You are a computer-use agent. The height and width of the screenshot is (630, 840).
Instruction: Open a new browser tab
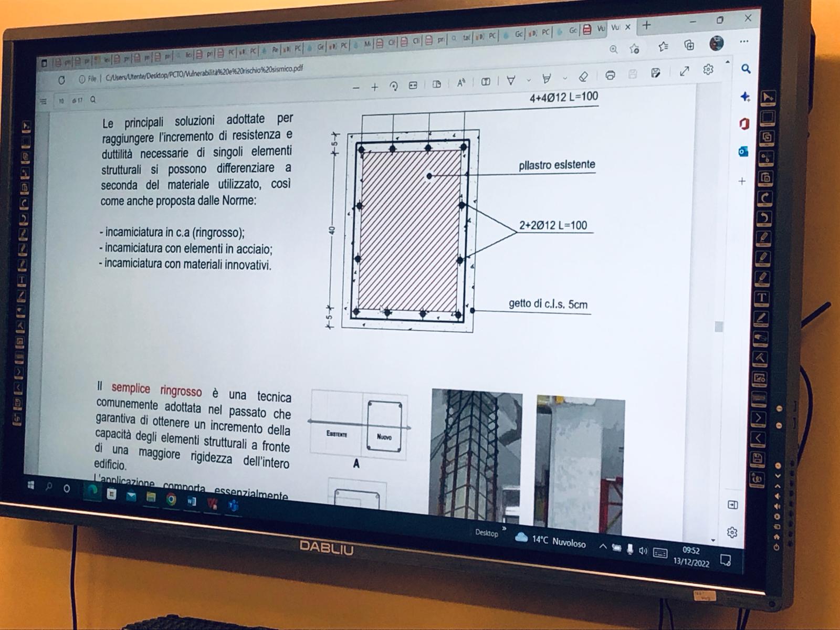647,25
